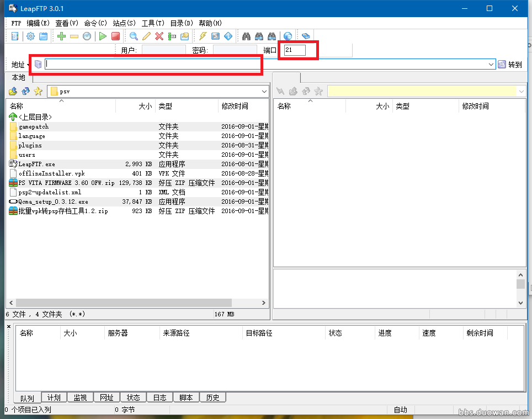Click the <上层目录> parent directory entry
Image resolution: width=532 pixels, height=419 pixels.
pyautogui.click(x=35, y=117)
